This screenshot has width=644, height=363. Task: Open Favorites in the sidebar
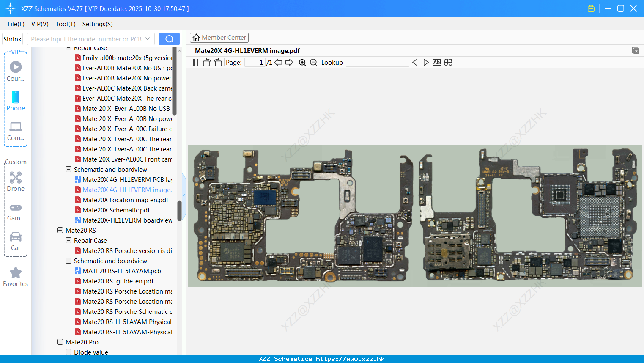pyautogui.click(x=16, y=277)
